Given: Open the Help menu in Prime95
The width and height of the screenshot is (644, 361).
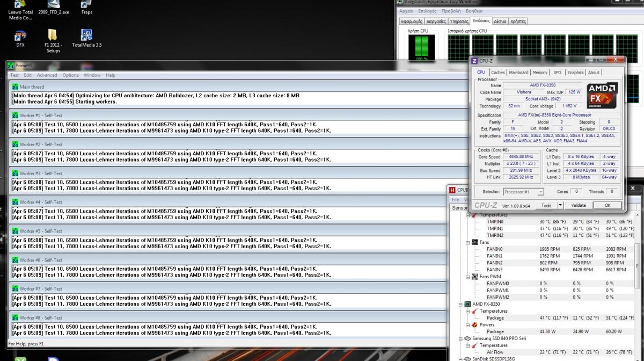Looking at the screenshot, I should tap(111, 75).
